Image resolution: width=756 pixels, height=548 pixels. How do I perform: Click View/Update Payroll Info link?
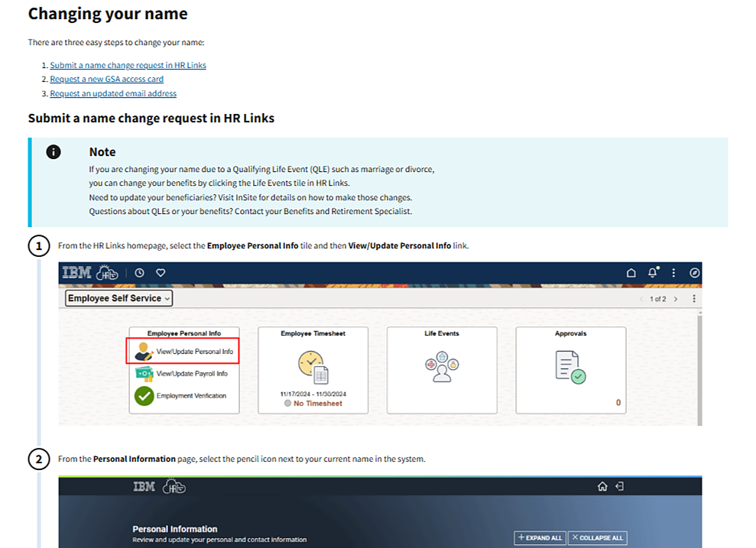pos(192,374)
